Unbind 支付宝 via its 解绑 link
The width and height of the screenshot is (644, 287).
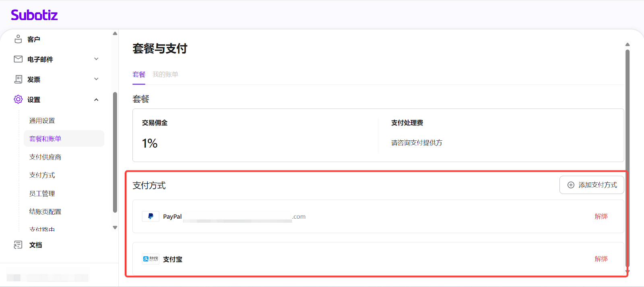click(x=601, y=259)
